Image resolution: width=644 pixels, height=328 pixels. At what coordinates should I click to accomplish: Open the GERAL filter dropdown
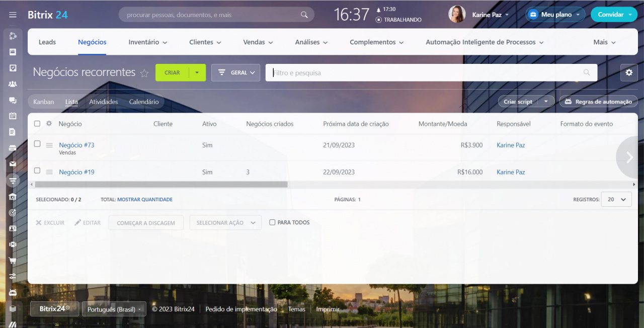235,72
